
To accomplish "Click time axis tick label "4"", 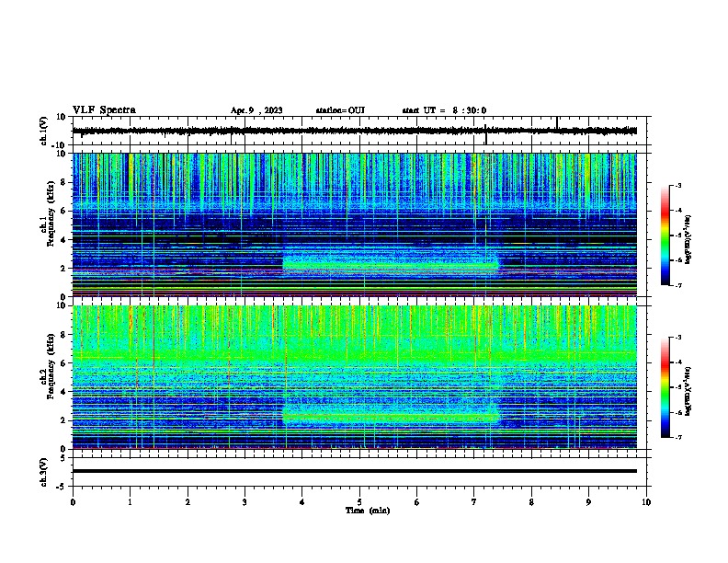I will point(302,502).
